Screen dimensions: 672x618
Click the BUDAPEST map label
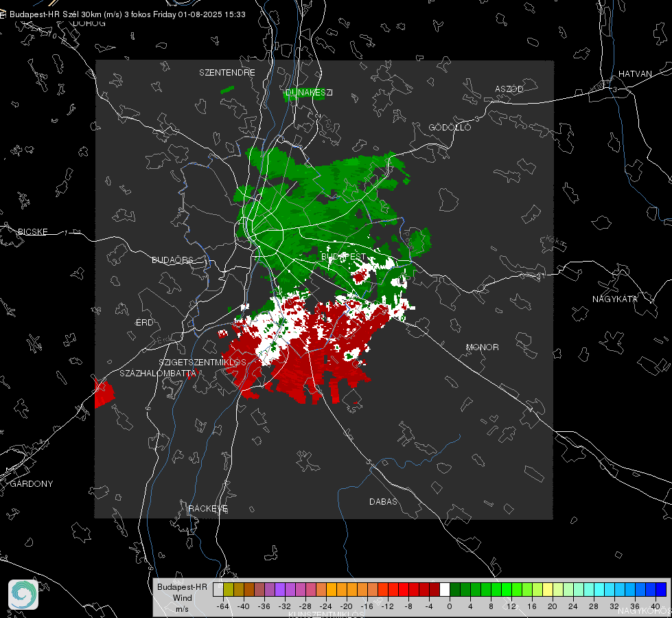344,256
